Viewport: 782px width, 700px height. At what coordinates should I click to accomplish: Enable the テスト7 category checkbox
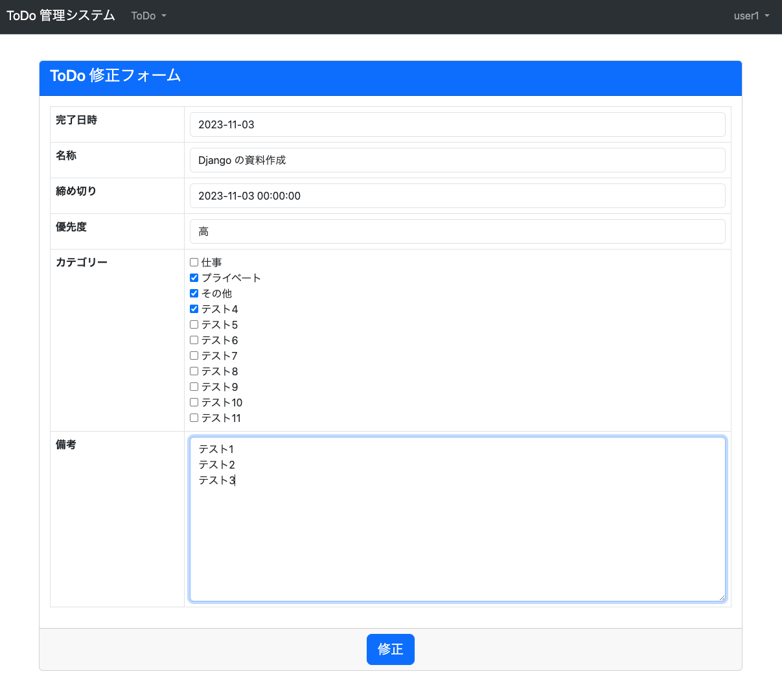pos(194,356)
